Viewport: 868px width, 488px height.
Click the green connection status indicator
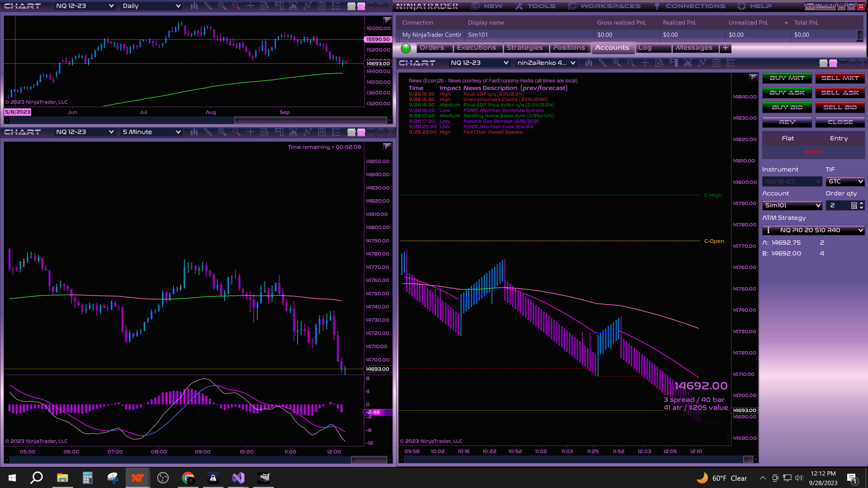[406, 48]
